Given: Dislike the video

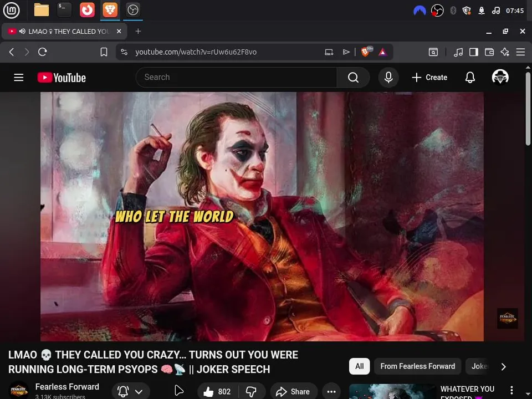Looking at the screenshot, I should coord(252,392).
